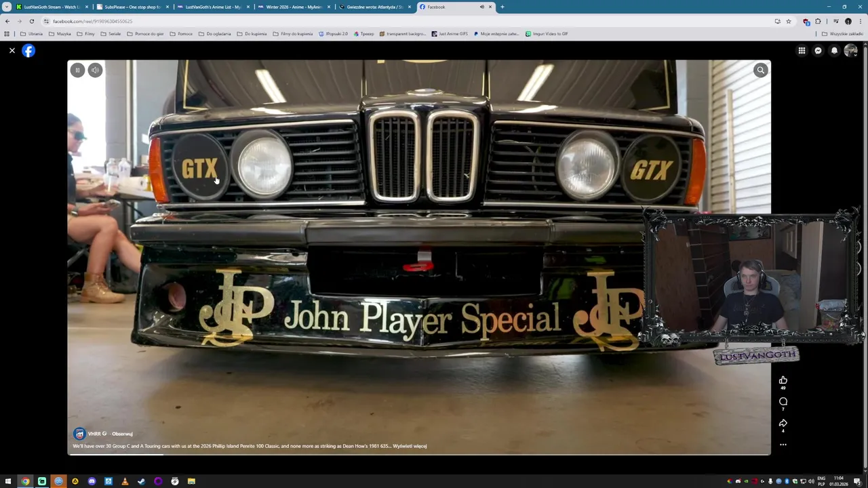Viewport: 868px width, 488px height.
Task: Open the Chrome extensions puzzle icon
Action: point(818,21)
